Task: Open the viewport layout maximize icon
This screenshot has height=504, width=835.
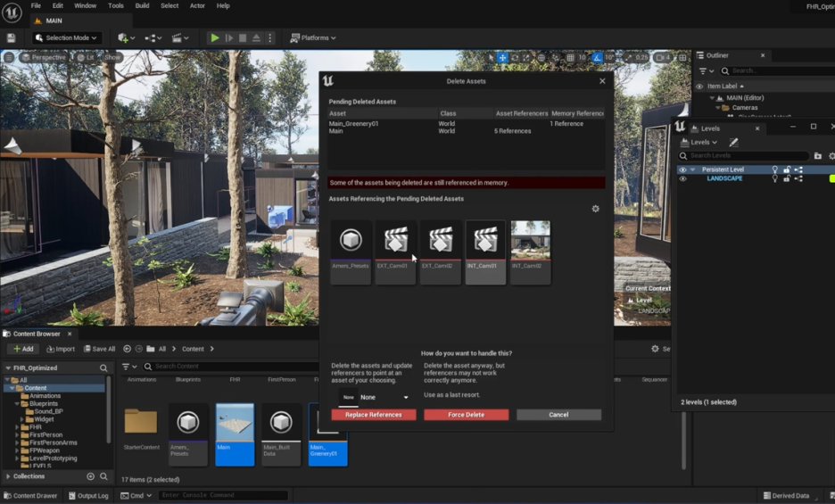Action: click(x=682, y=58)
